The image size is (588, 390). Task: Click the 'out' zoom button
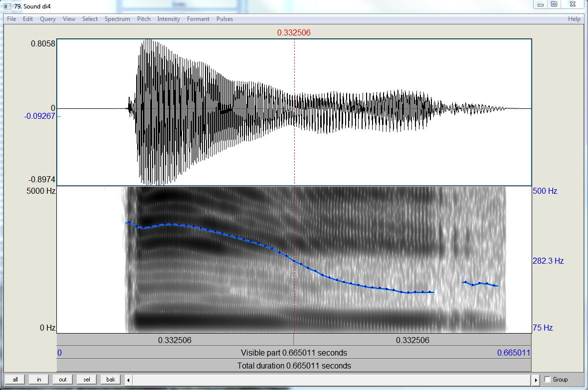coord(63,380)
